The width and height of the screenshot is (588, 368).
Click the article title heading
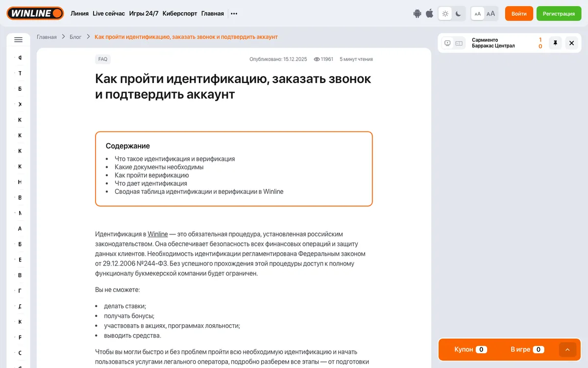(233, 86)
